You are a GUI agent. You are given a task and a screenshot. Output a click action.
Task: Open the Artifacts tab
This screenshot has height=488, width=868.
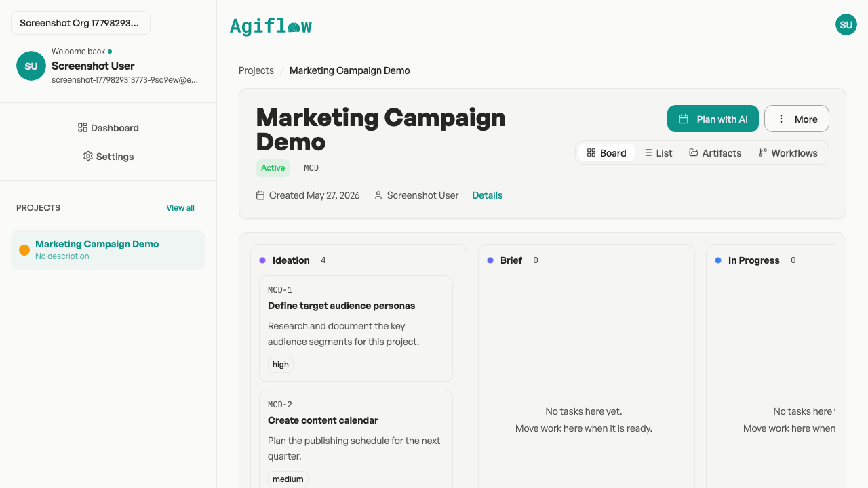tap(715, 152)
